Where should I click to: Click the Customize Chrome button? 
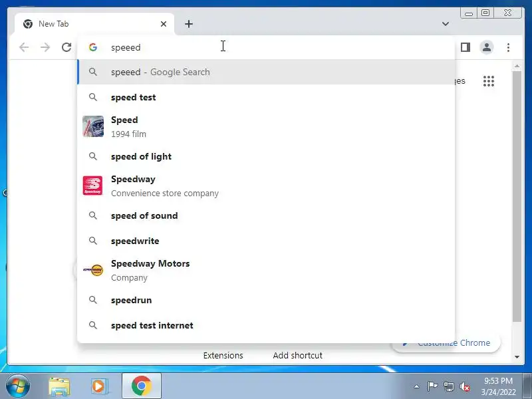click(x=446, y=342)
